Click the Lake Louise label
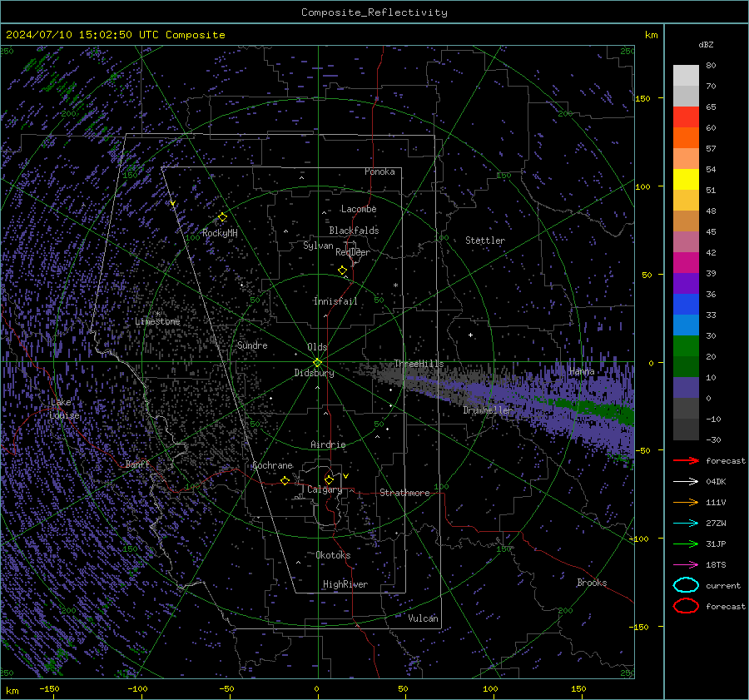Image resolution: width=749 pixels, height=700 pixels. point(65,409)
